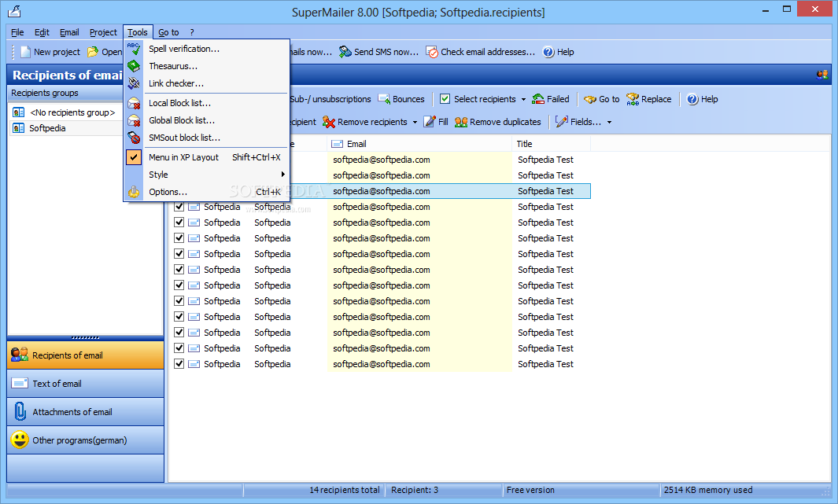
Task: Open the Project menu
Action: click(103, 32)
